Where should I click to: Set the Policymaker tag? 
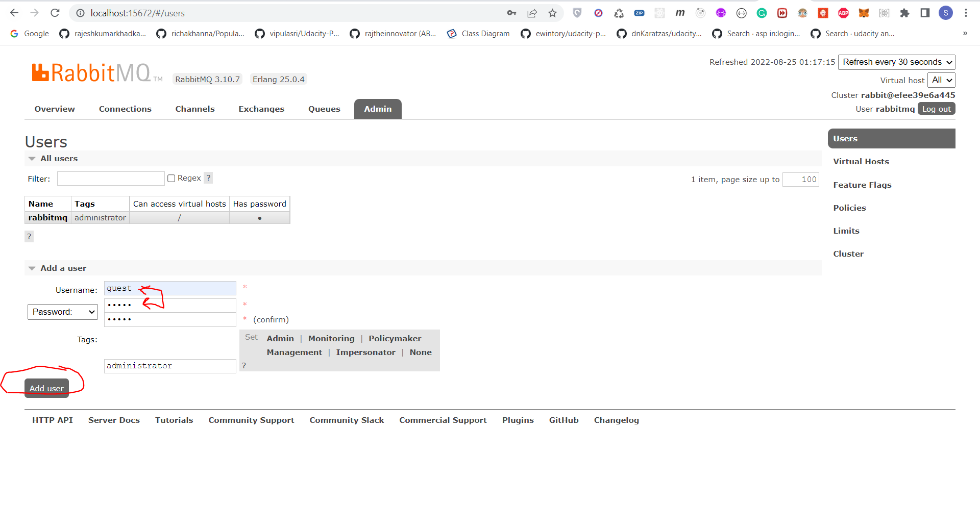coord(395,339)
